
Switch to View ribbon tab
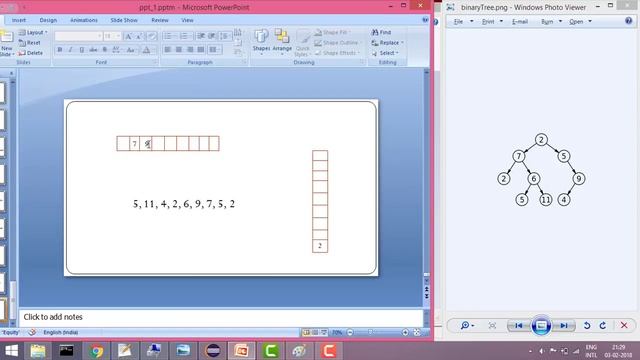[187, 20]
